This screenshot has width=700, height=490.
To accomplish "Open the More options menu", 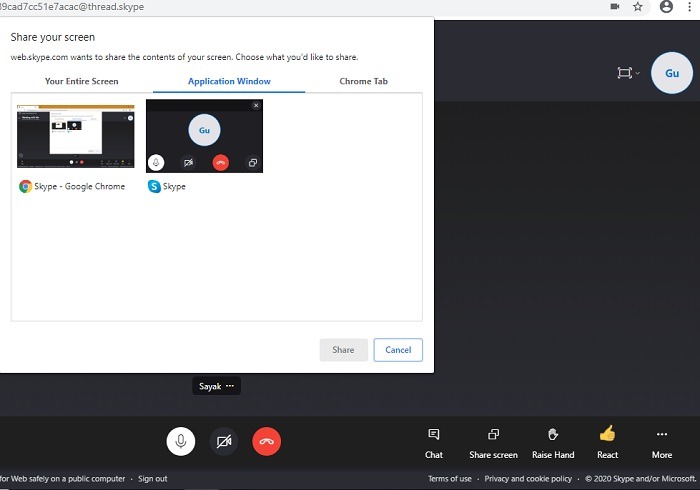I will (662, 444).
